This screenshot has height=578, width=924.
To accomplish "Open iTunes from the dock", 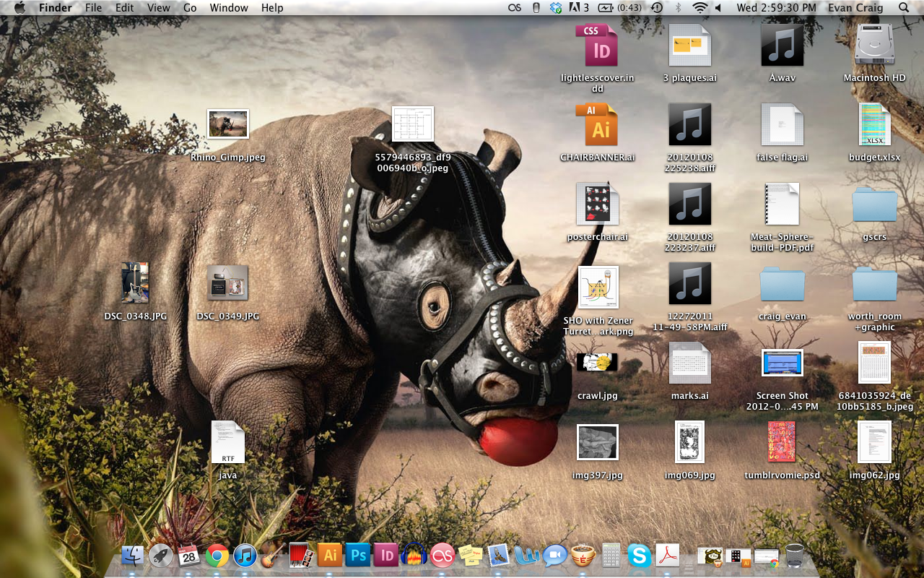I will point(245,555).
